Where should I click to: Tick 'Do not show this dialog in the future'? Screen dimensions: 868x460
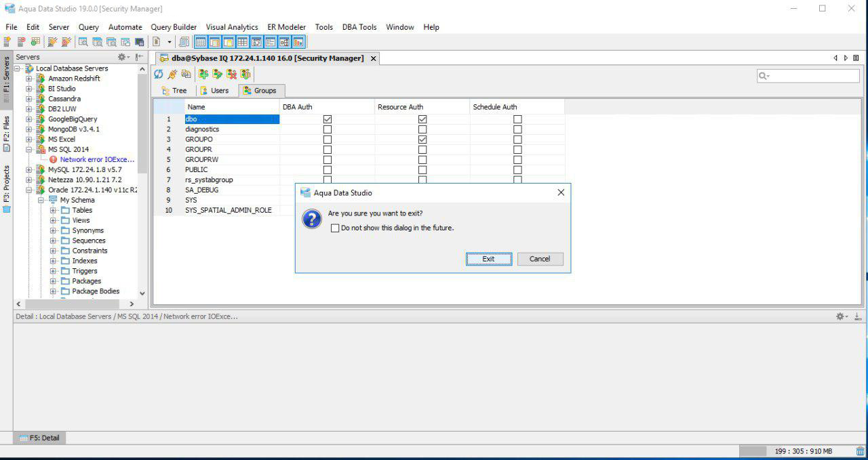[x=335, y=228]
